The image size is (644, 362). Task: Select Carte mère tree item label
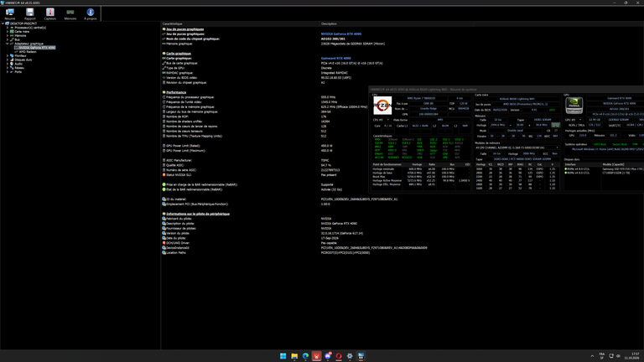(x=22, y=32)
